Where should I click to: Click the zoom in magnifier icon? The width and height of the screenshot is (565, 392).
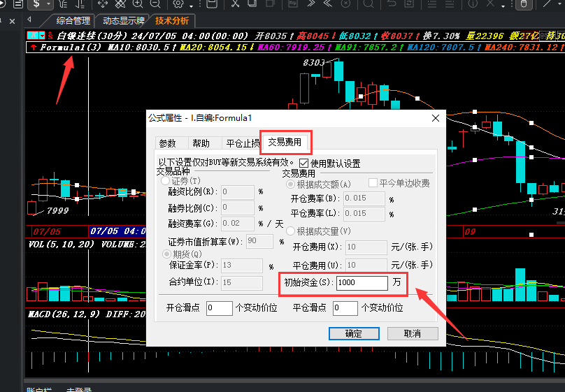(138, 4)
